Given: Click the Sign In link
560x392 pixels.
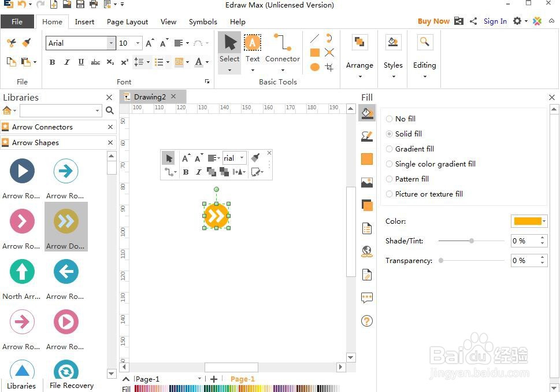Looking at the screenshot, I should 495,21.
